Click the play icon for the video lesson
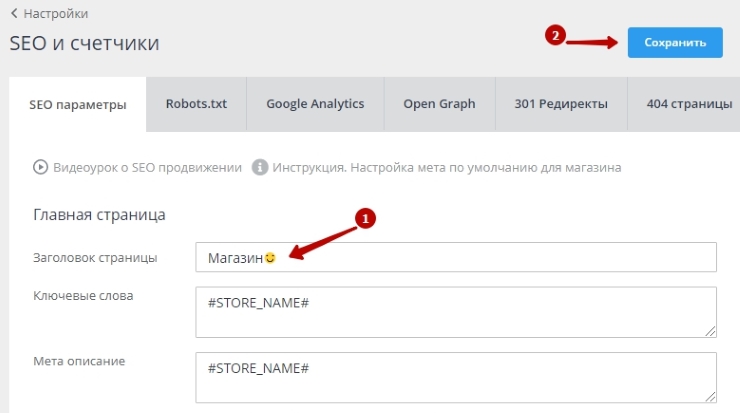 [41, 167]
